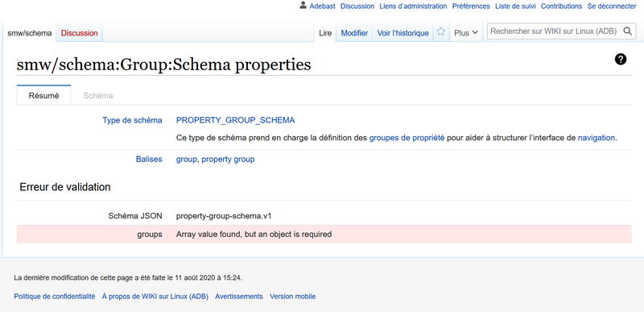Open Politique de confidentialité footer link
This screenshot has height=312, width=644.
tap(55, 297)
